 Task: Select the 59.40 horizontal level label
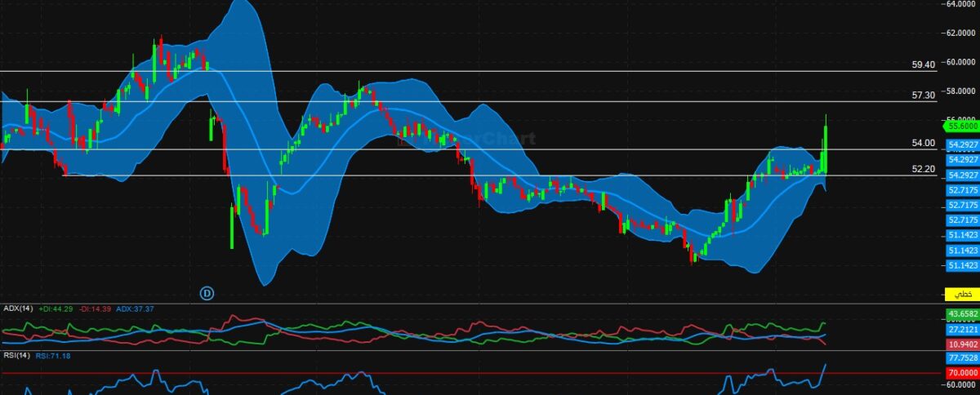tap(923, 64)
